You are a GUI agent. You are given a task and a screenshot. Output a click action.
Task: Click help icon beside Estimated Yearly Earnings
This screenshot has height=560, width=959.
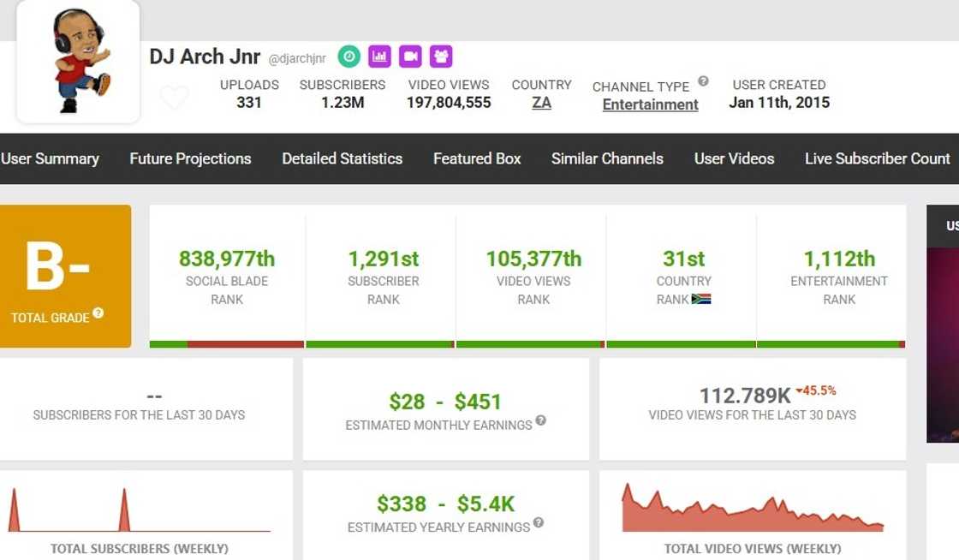[538, 523]
